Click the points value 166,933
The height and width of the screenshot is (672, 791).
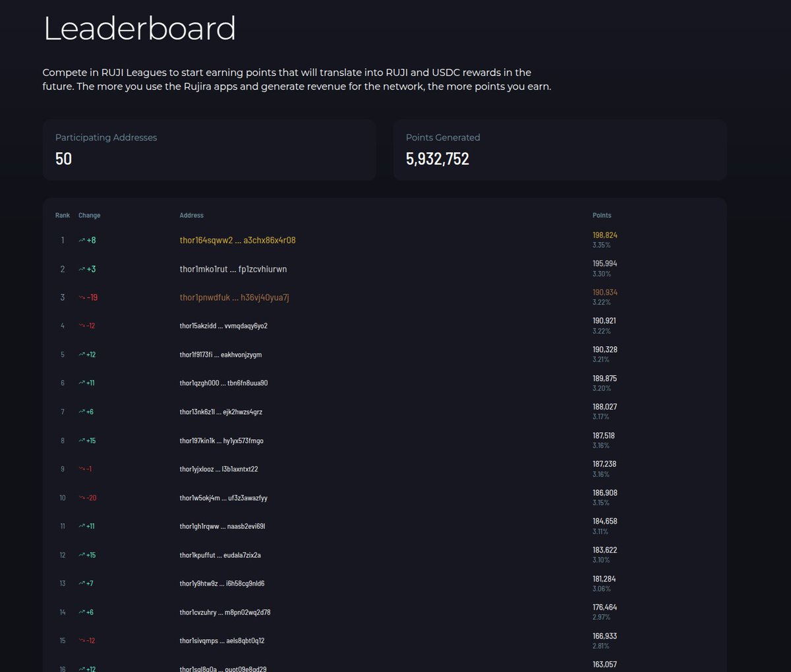[x=605, y=636]
